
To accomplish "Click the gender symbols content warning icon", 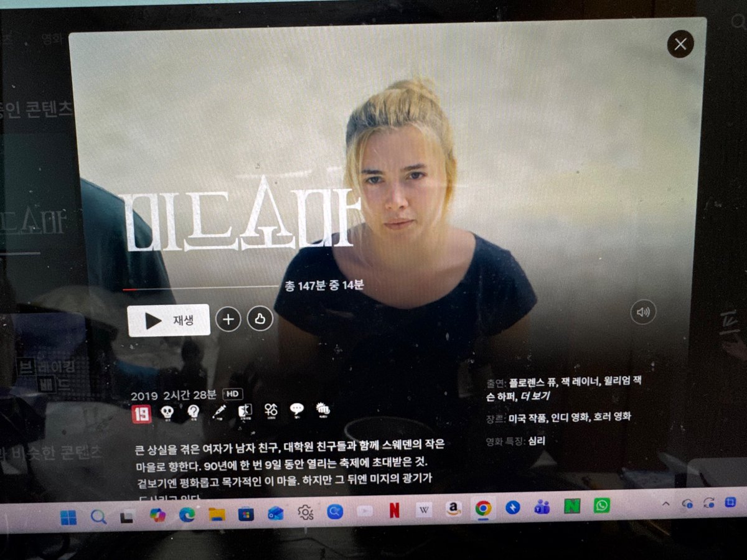I will click(x=270, y=411).
